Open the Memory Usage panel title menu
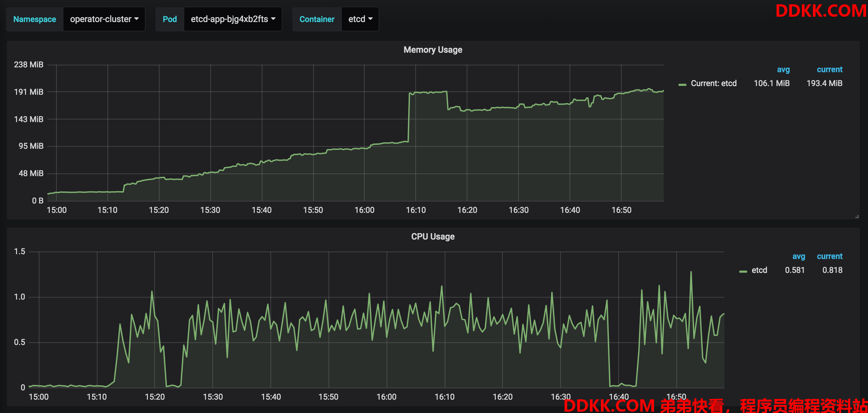 433,50
